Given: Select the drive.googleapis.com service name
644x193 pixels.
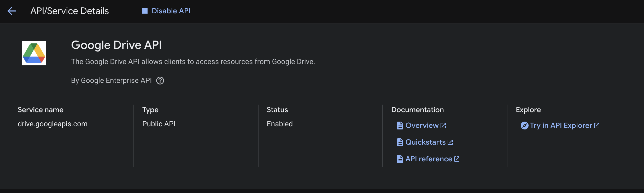Looking at the screenshot, I should coord(53,124).
